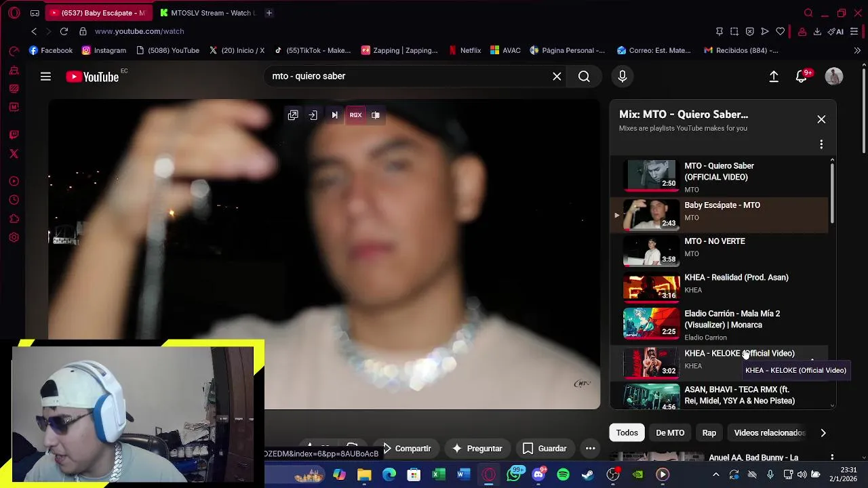The height and width of the screenshot is (488, 868).
Task: Select the De MTO filter chip
Action: 670,432
